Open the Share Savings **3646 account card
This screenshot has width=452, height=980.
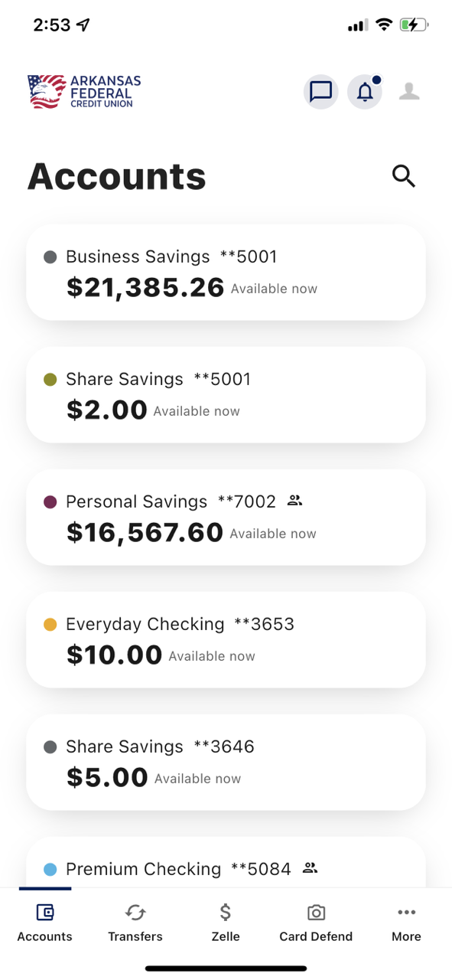click(226, 762)
